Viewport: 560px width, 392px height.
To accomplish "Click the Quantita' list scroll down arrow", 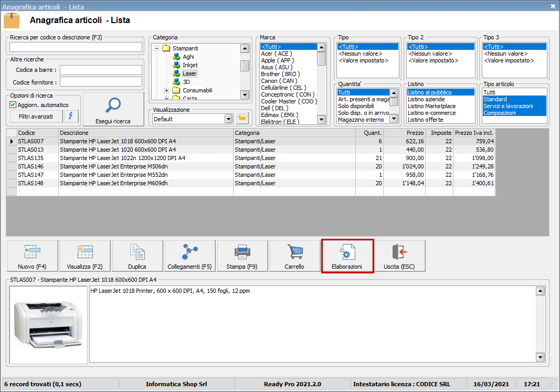I will [394, 118].
